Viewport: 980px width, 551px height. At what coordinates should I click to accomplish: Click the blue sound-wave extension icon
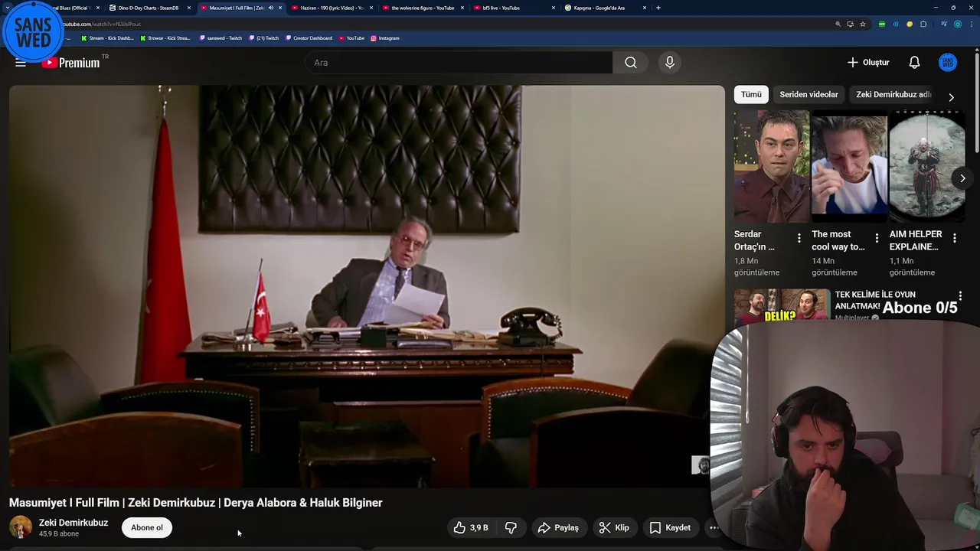pos(896,24)
